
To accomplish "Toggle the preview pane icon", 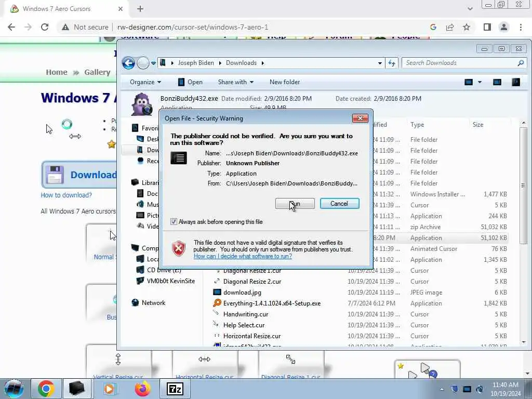I will (497, 82).
